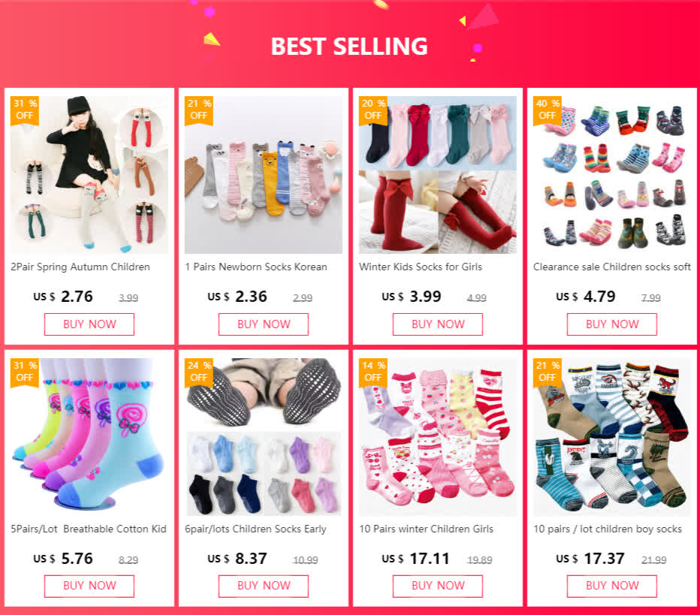Open the red bow knee-high socks image
The image size is (700, 615).
[437, 174]
